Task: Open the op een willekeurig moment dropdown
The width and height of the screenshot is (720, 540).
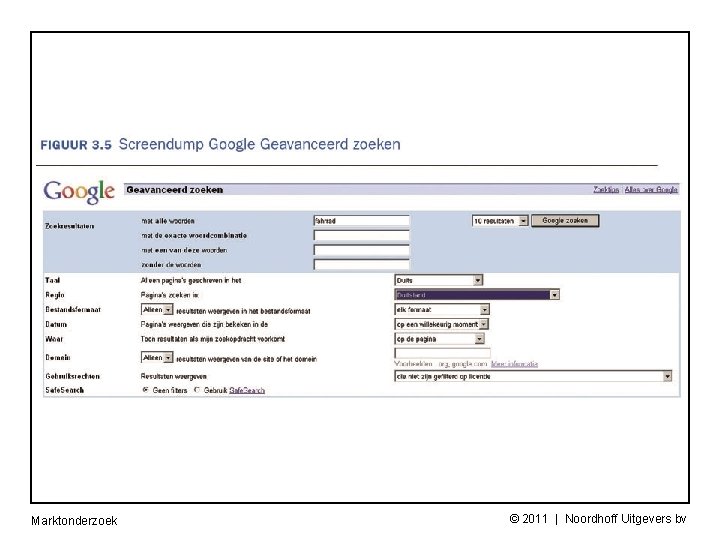Action: click(441, 324)
